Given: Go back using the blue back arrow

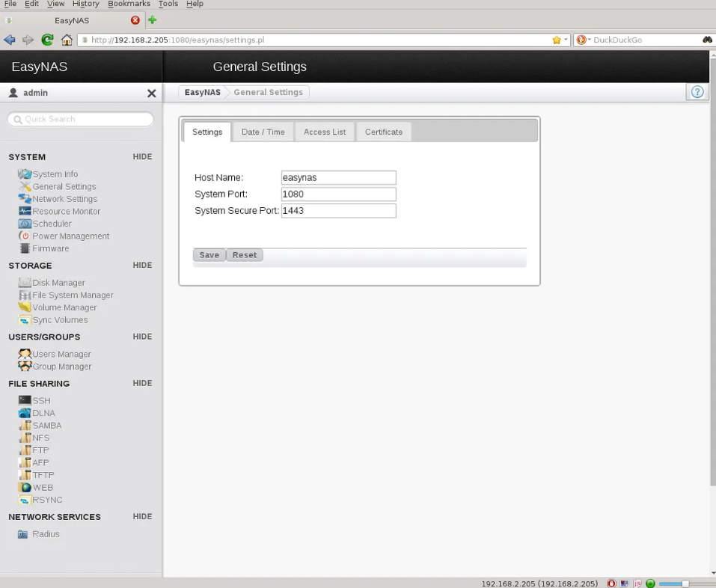Looking at the screenshot, I should (10, 40).
